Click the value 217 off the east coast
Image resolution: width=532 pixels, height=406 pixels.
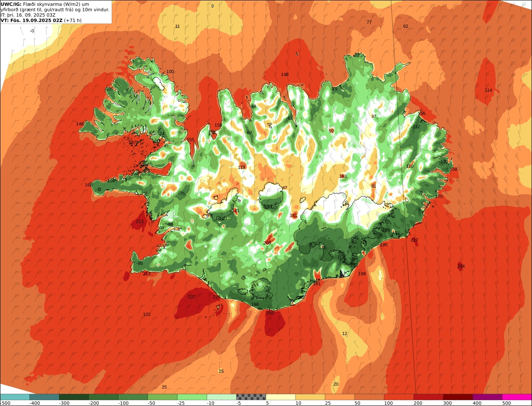(414, 240)
